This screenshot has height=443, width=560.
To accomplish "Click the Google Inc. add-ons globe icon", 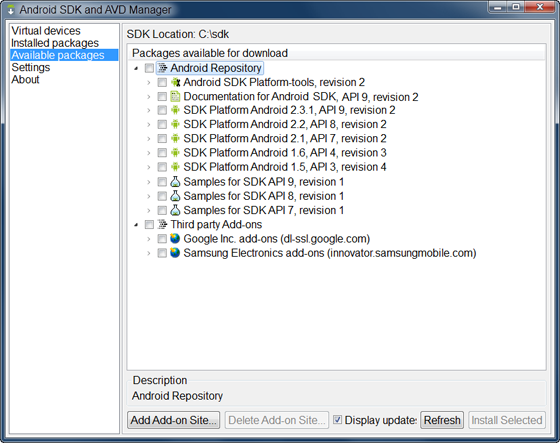I will pyautogui.click(x=175, y=238).
